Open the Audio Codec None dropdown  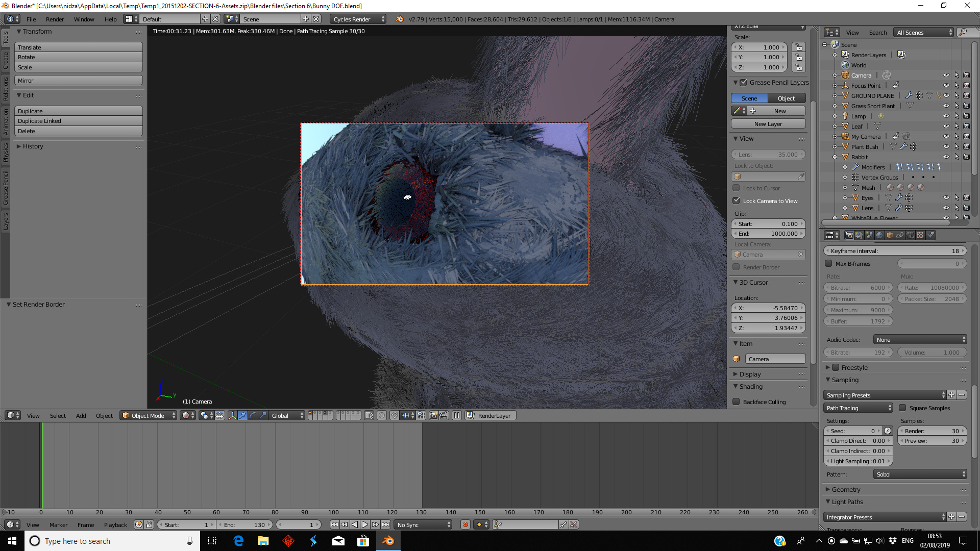click(920, 339)
